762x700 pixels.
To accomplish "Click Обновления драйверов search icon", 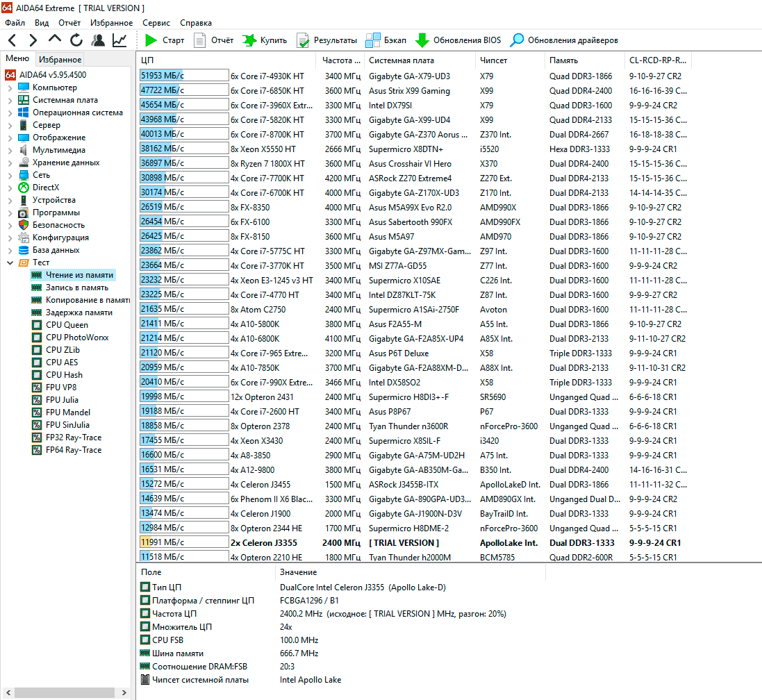I will tap(517, 40).
